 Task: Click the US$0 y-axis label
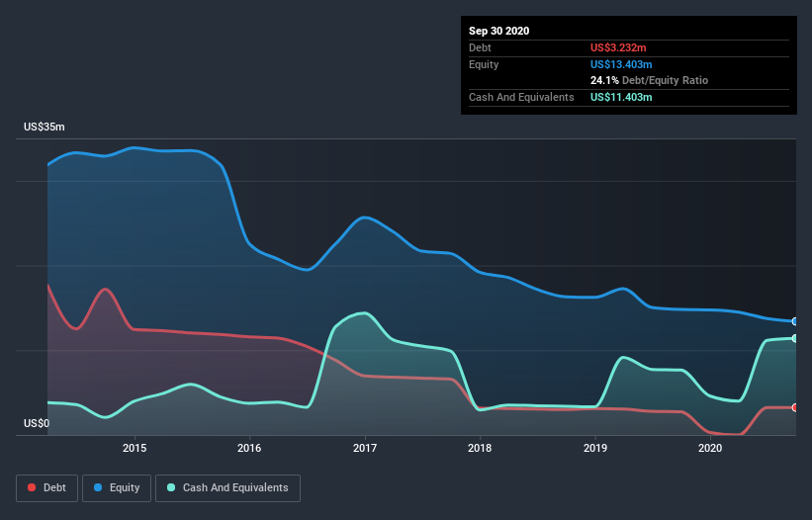tap(37, 423)
